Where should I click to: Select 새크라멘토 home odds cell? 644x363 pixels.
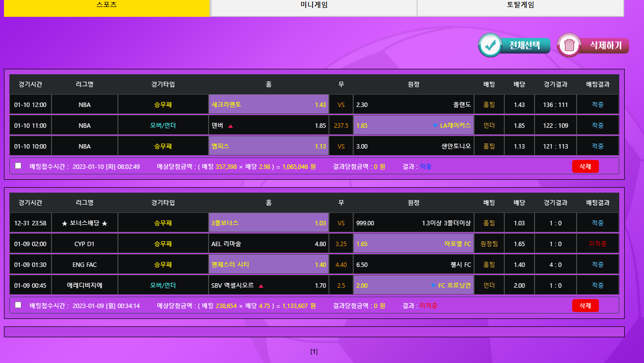coord(268,104)
